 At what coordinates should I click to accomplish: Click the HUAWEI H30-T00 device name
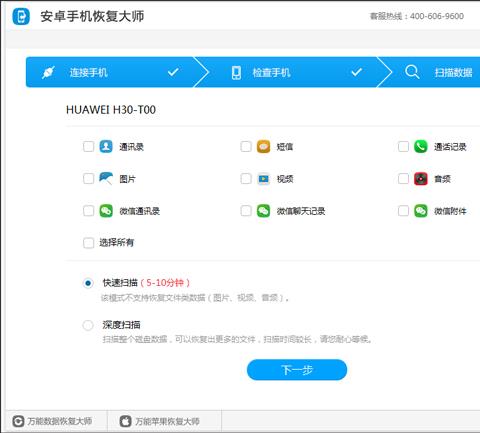[111, 110]
